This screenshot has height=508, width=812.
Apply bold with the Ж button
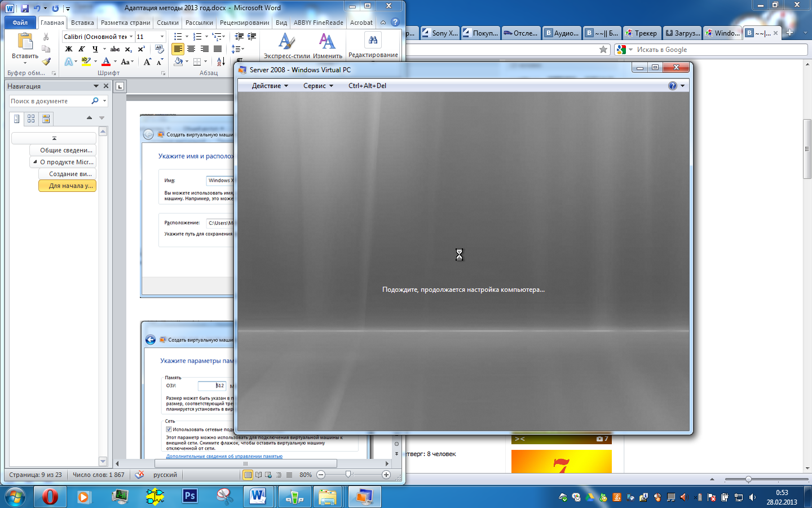click(69, 49)
